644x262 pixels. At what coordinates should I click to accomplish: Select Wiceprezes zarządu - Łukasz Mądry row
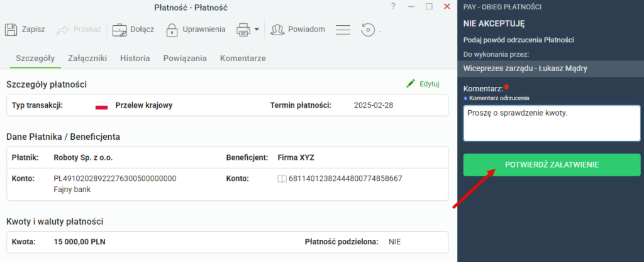click(550, 69)
